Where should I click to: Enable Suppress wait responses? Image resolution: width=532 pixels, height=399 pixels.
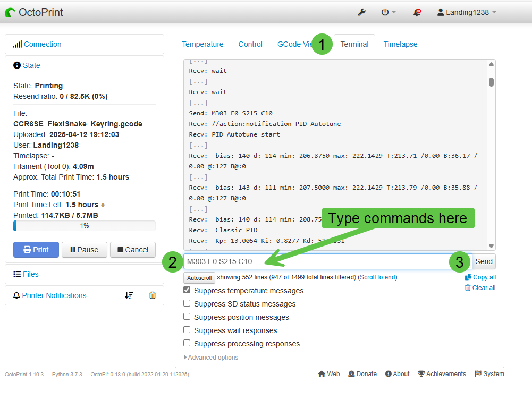[187, 330]
